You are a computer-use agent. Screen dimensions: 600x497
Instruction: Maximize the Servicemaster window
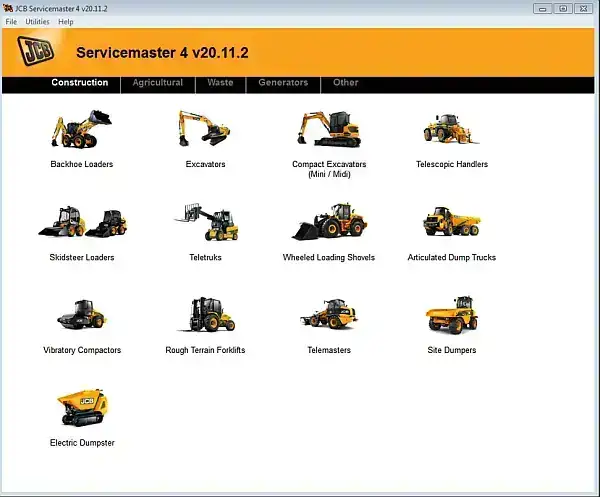coord(563,8)
